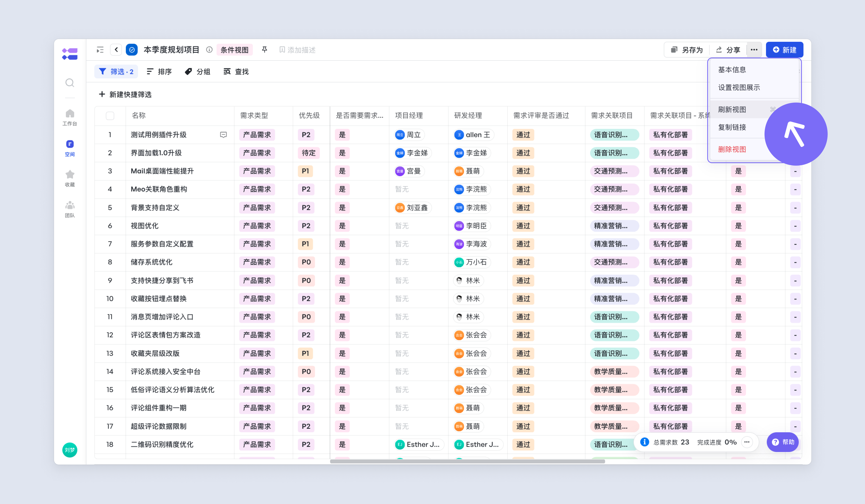Click 交通预测 tag in Meo关联角色重构 row
The width and height of the screenshot is (865, 504).
point(614,189)
